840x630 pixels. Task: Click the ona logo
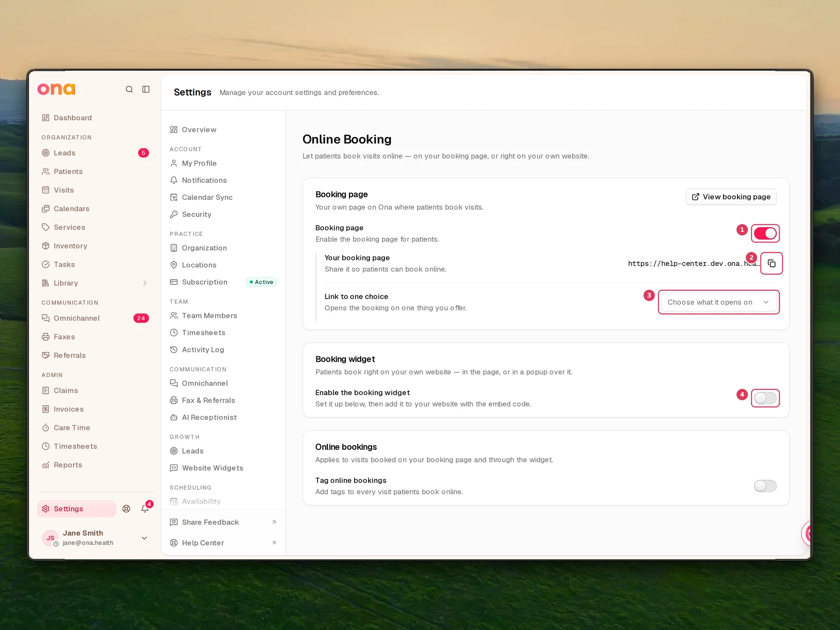coord(56,89)
